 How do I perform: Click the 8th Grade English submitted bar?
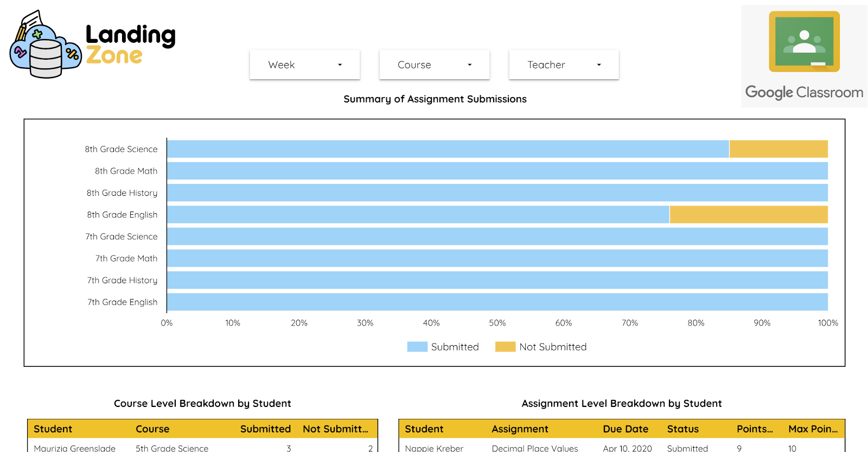418,215
